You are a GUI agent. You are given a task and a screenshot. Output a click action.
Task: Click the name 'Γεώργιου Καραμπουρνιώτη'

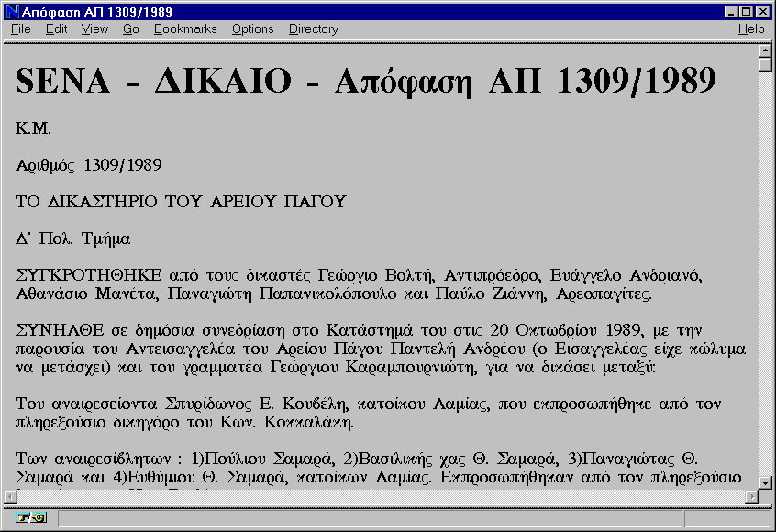click(372, 367)
